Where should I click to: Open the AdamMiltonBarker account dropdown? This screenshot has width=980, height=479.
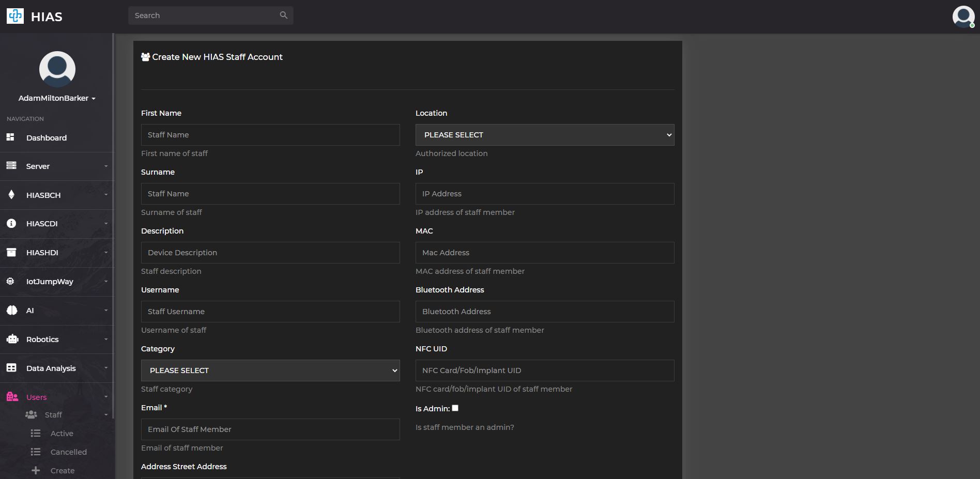57,98
